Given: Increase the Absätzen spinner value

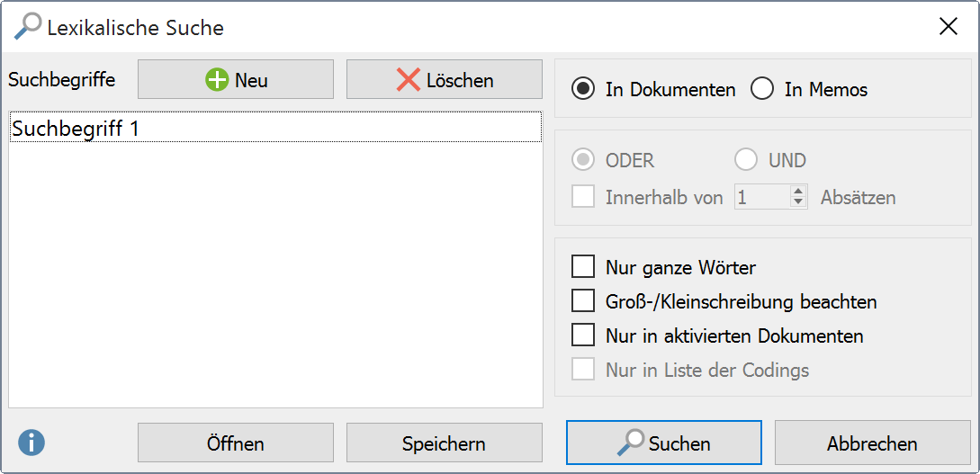Looking at the screenshot, I should tap(798, 191).
